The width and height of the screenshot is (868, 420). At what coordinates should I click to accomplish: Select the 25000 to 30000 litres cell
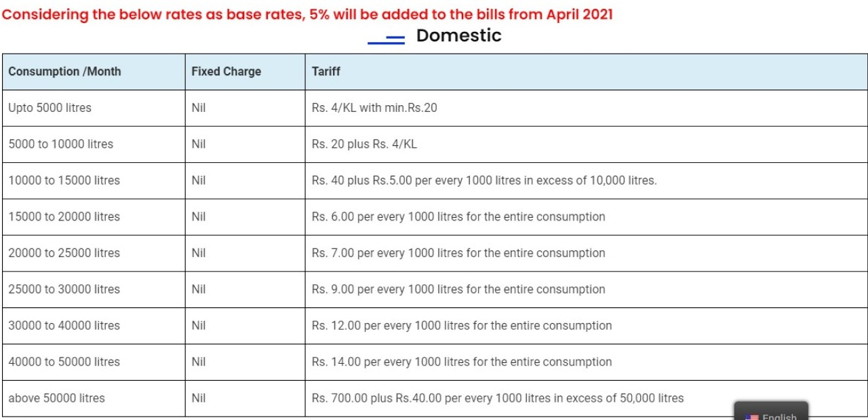64,289
